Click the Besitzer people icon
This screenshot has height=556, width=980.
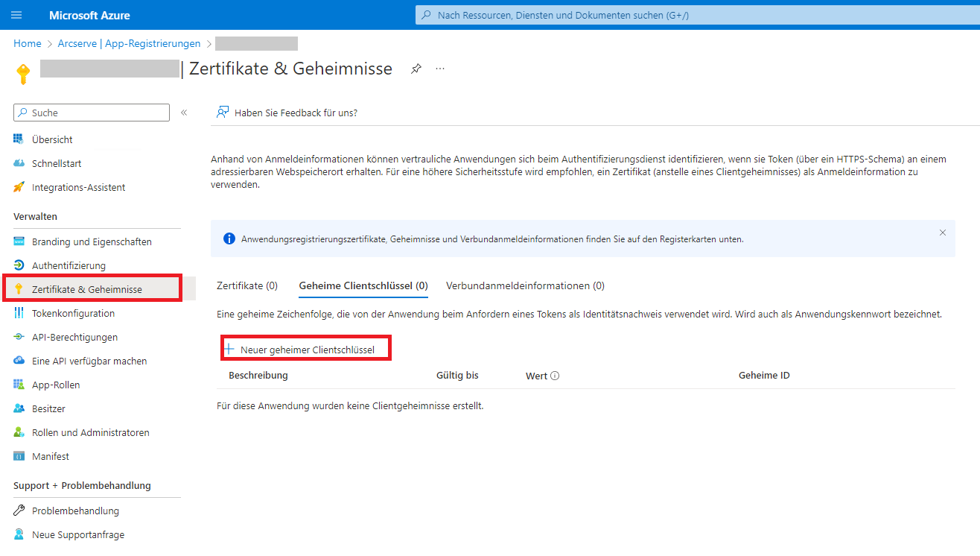coord(19,408)
